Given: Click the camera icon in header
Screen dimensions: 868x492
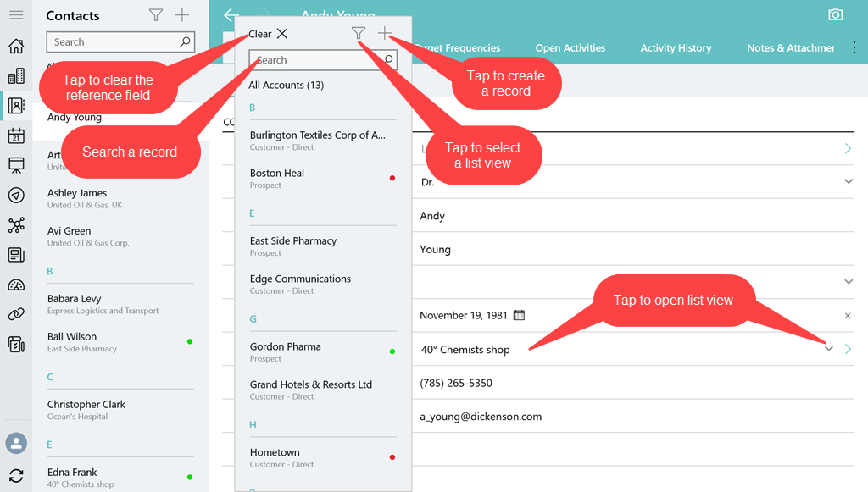Looking at the screenshot, I should [x=835, y=15].
